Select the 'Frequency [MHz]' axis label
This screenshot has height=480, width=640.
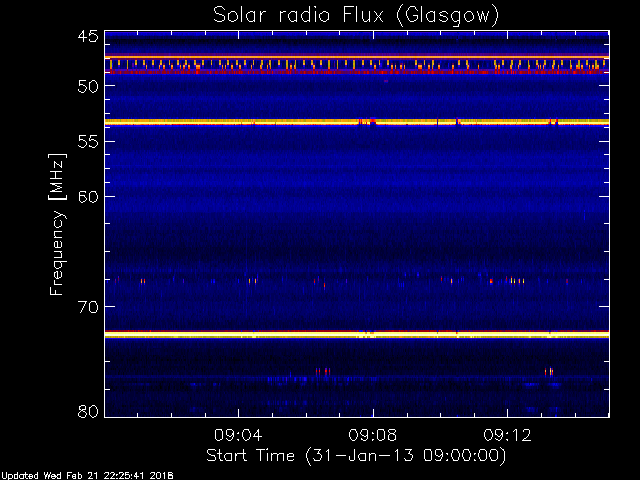click(57, 224)
